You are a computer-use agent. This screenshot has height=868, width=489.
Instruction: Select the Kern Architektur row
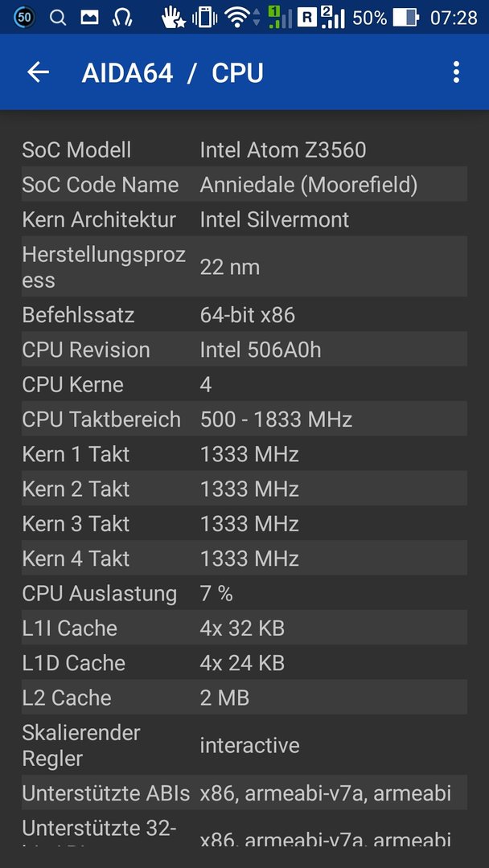click(244, 219)
